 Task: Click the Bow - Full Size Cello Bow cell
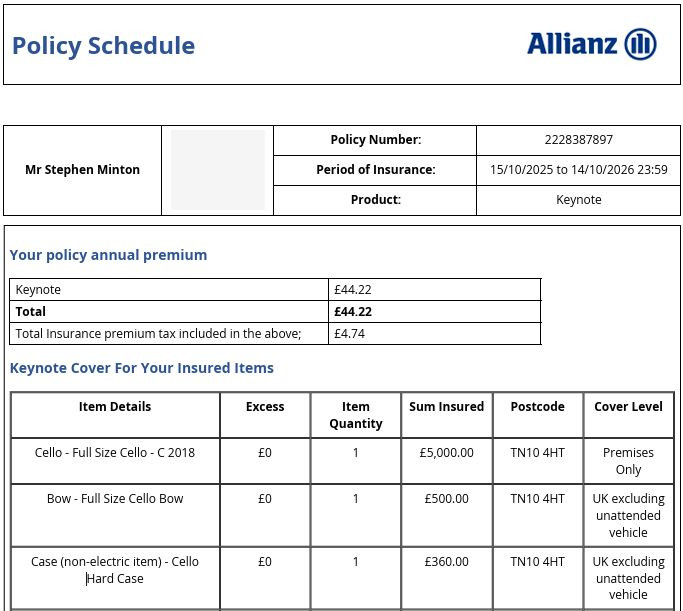[115, 499]
